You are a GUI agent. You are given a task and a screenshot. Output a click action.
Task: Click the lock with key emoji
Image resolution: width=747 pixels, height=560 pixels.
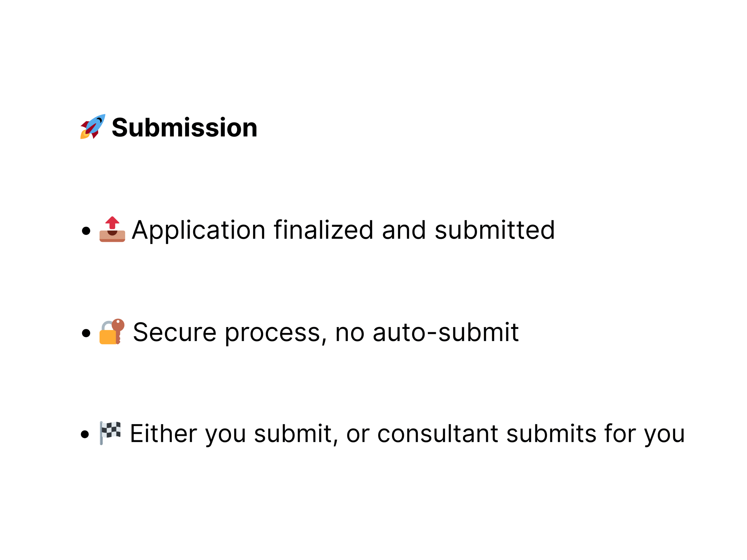coord(112,331)
